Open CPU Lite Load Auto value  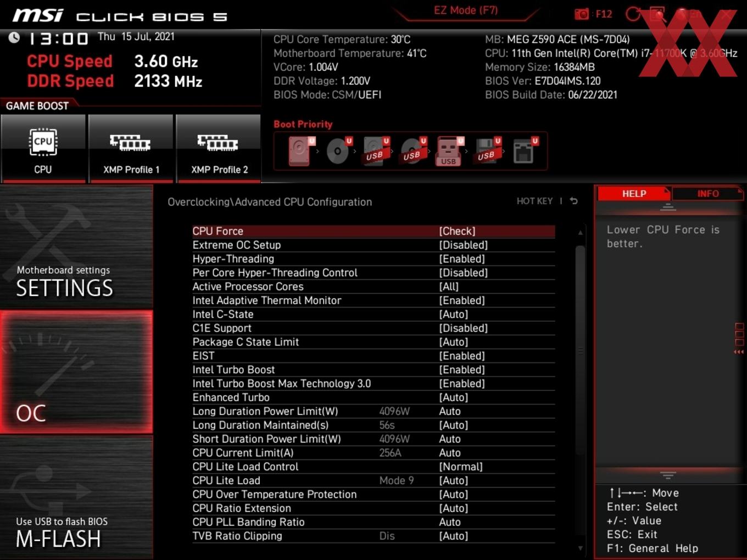pos(454,480)
